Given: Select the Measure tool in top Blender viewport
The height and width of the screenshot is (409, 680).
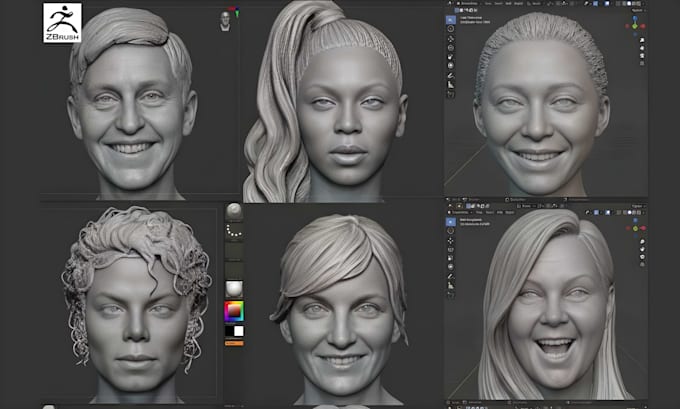Looking at the screenshot, I should pos(451,85).
